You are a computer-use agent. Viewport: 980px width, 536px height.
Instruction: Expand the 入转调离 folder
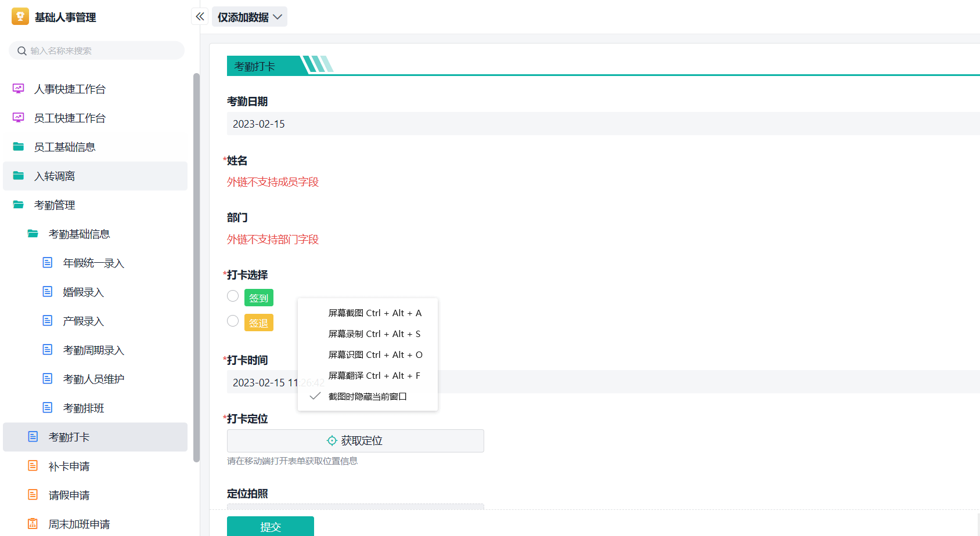pos(95,176)
